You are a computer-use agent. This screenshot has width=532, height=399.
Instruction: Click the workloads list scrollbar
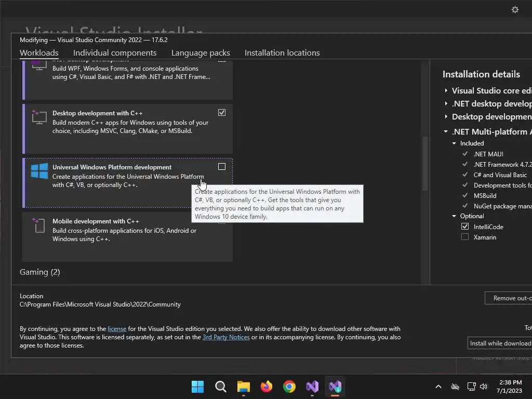[x=425, y=163]
